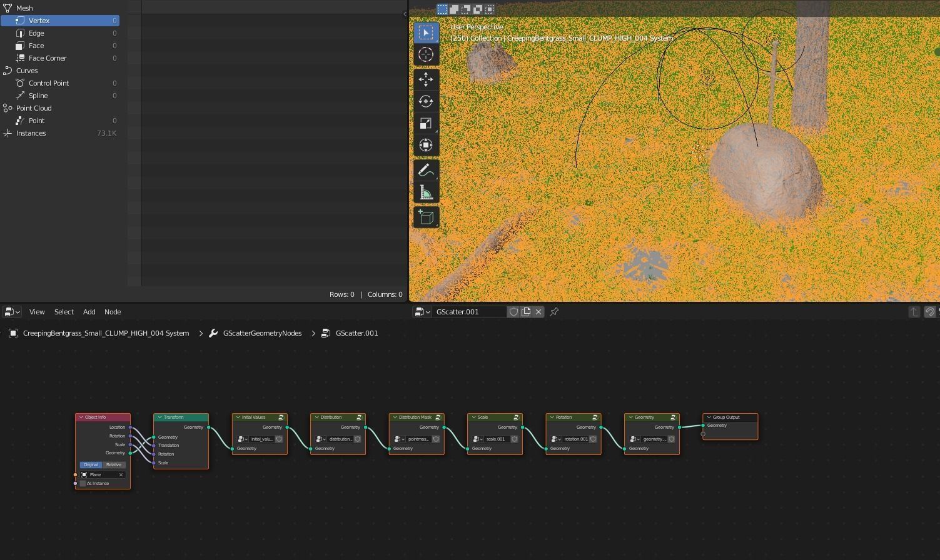This screenshot has height=560, width=940.
Task: Set selection mode to invert selection
Action: (x=478, y=9)
